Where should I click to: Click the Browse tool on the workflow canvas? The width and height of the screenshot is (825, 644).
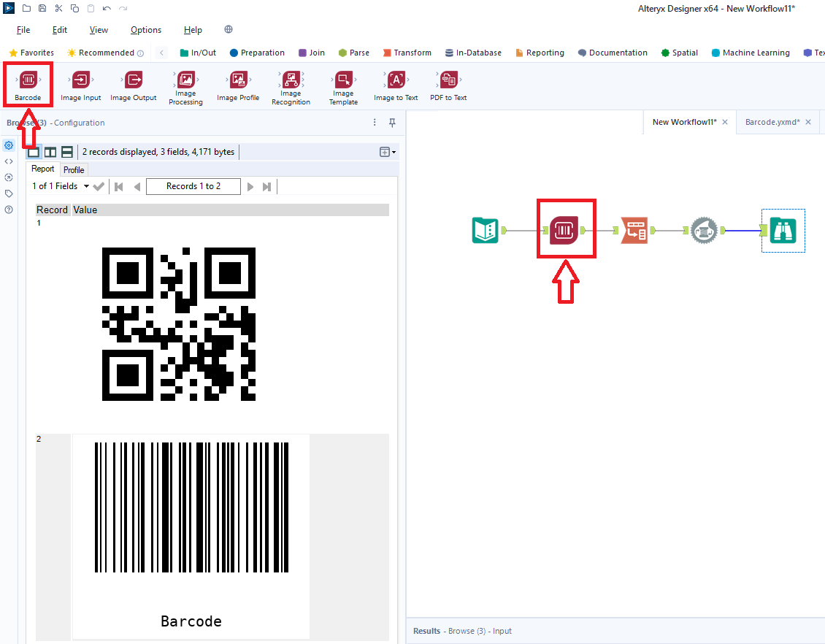tap(783, 231)
